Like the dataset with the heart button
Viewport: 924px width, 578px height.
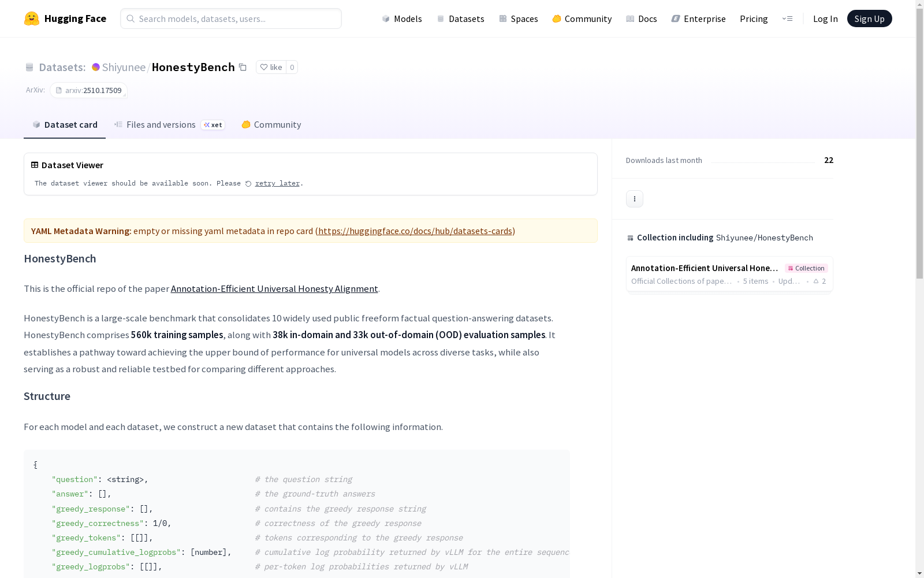(271, 67)
